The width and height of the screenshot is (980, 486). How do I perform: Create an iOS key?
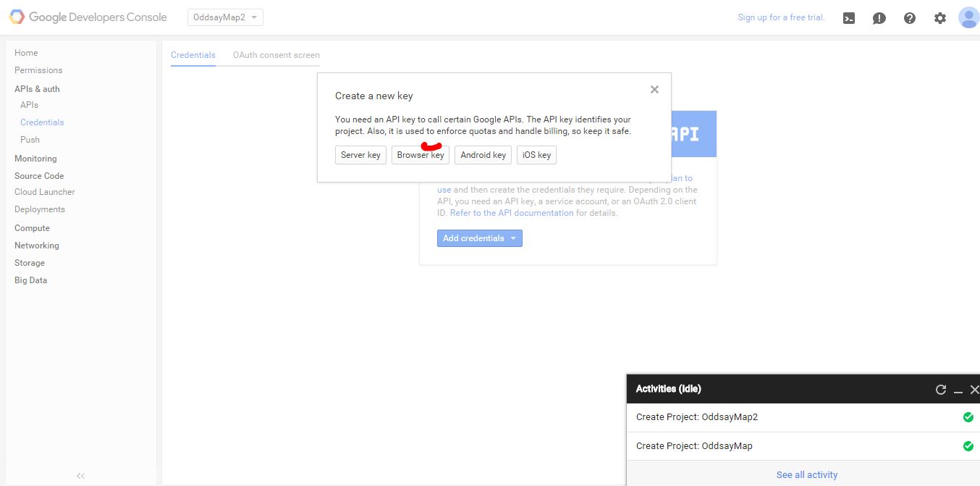pyautogui.click(x=536, y=154)
